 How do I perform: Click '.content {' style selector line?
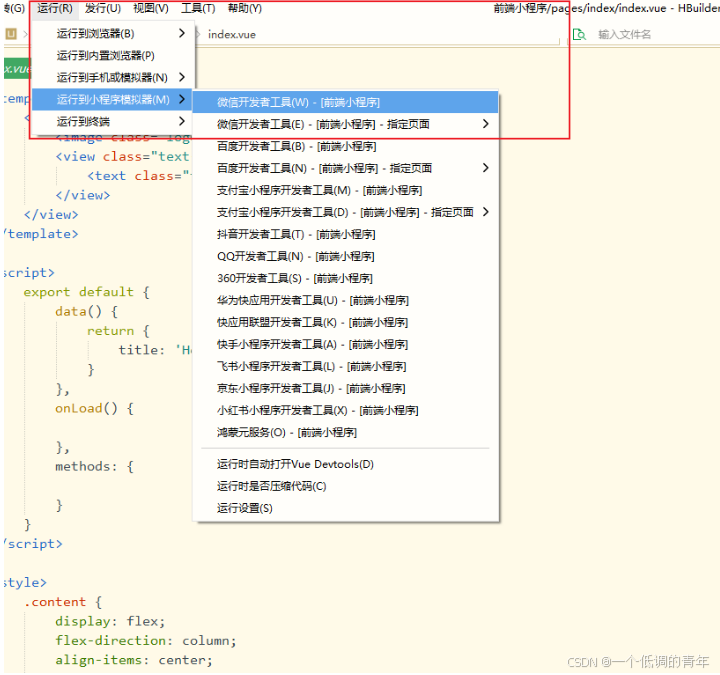[63, 602]
